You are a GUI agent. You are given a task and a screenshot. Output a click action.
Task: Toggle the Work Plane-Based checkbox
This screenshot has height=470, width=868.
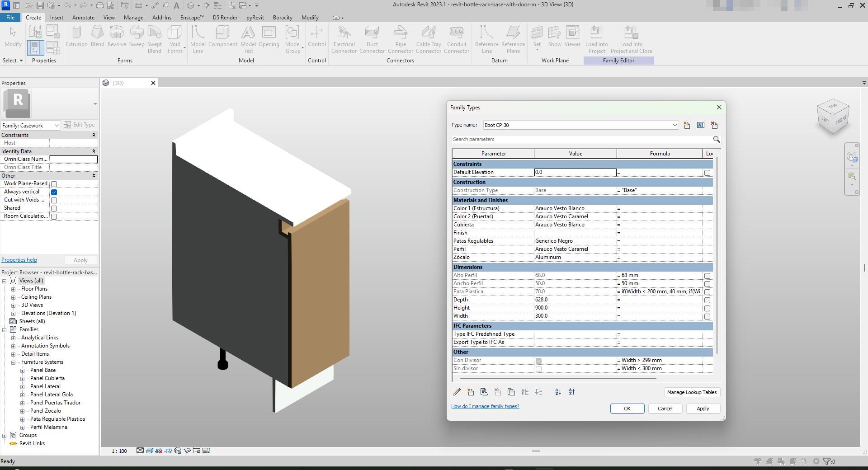point(54,184)
